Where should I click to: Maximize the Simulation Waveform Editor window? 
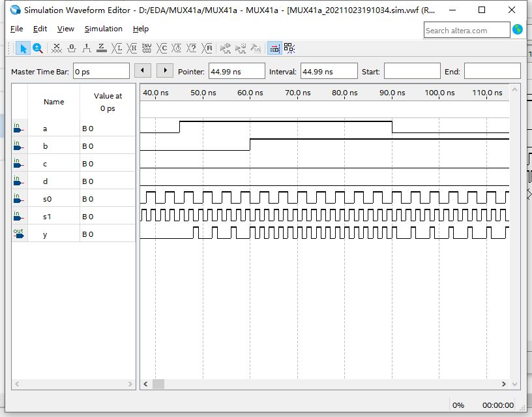[481, 10]
